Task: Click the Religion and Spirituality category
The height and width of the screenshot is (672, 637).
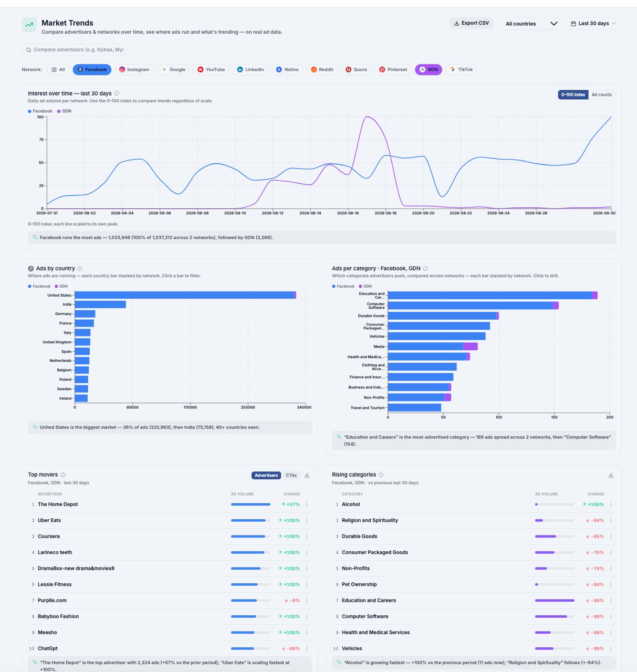Action: coord(370,520)
